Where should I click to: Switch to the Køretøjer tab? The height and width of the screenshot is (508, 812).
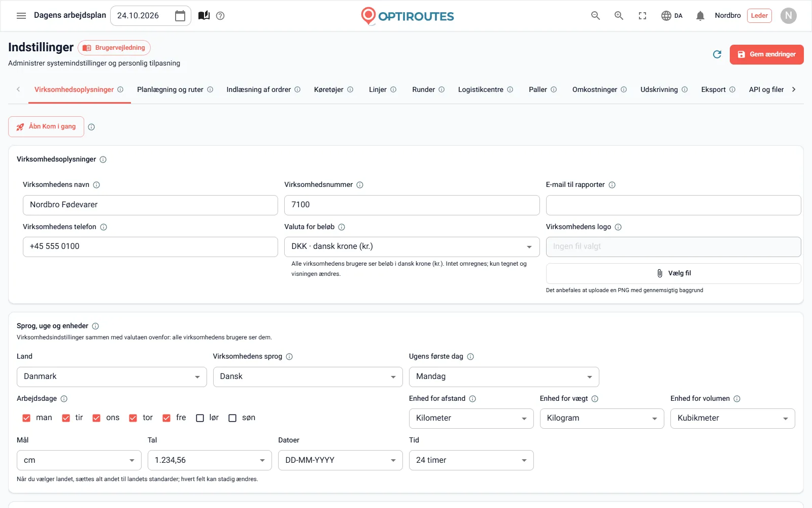pyautogui.click(x=333, y=90)
